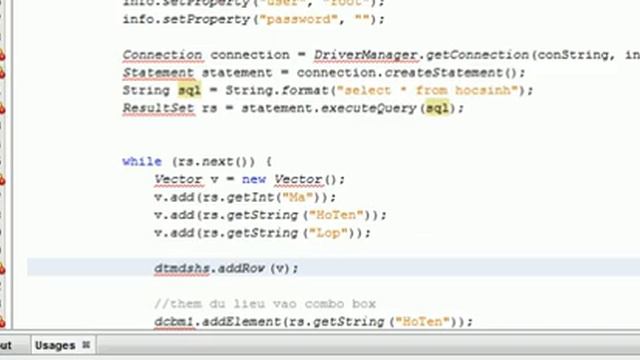Click the "Ma" string literal
The width and height of the screenshot is (640, 360).
[x=297, y=198]
